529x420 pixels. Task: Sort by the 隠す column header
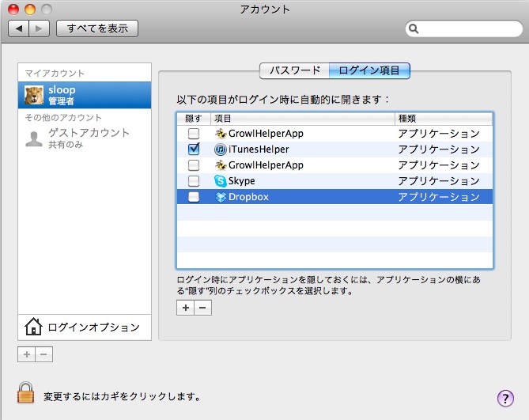tap(194, 119)
